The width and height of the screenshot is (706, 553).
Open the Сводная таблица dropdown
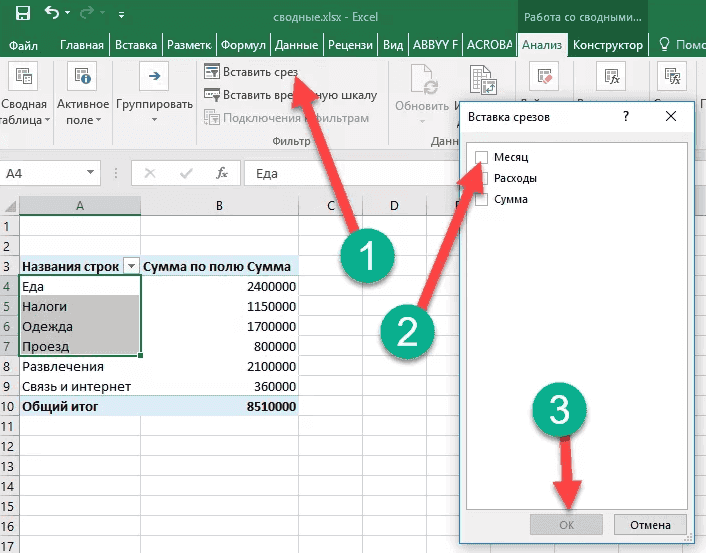(25, 112)
